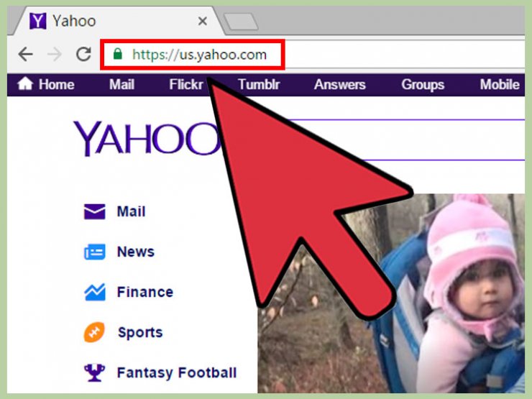Click the Fantasy Football trophy icon

94,372
